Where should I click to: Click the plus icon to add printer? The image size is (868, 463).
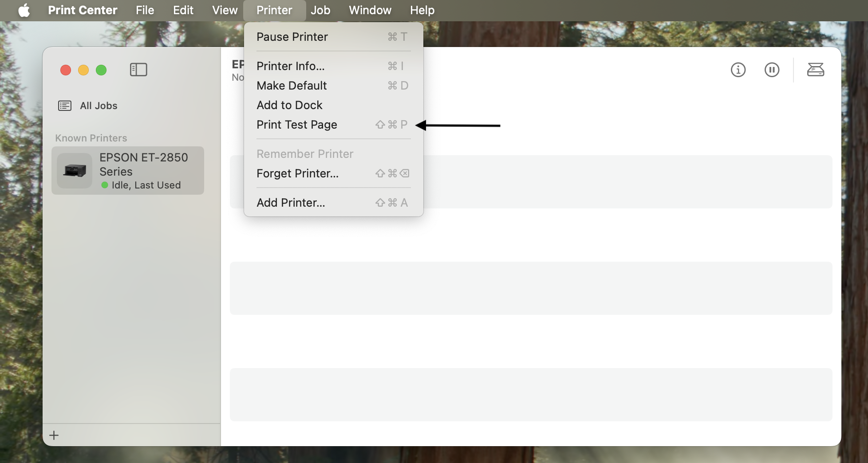54,435
